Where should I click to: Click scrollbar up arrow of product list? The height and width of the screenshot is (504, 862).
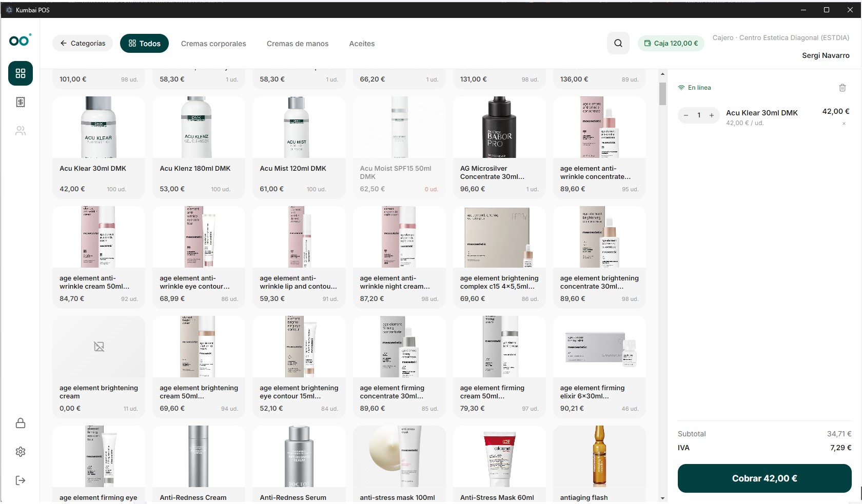point(662,74)
